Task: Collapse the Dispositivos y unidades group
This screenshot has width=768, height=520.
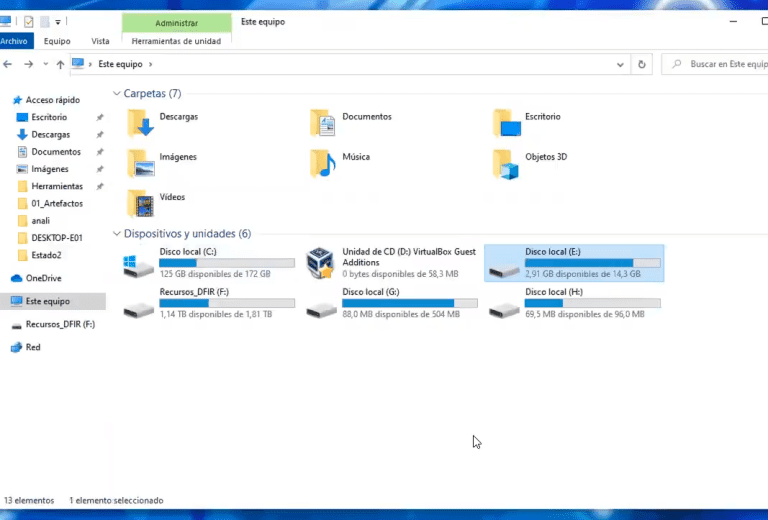Action: click(116, 233)
